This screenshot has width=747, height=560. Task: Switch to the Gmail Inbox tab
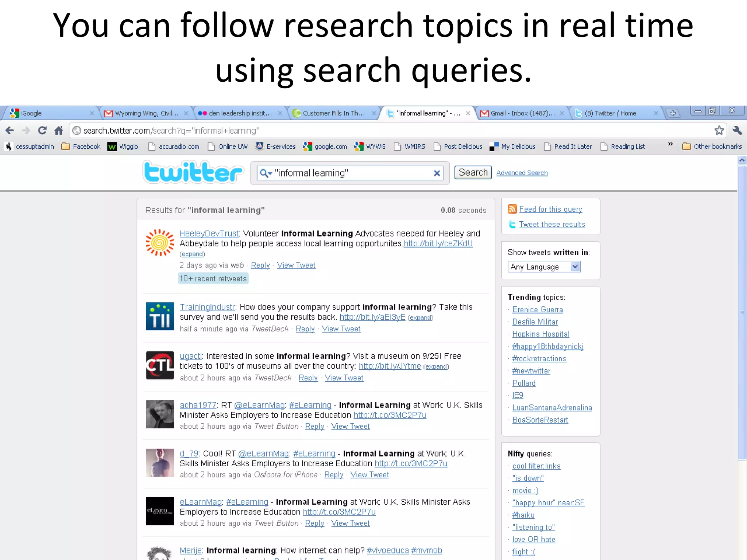(x=522, y=113)
